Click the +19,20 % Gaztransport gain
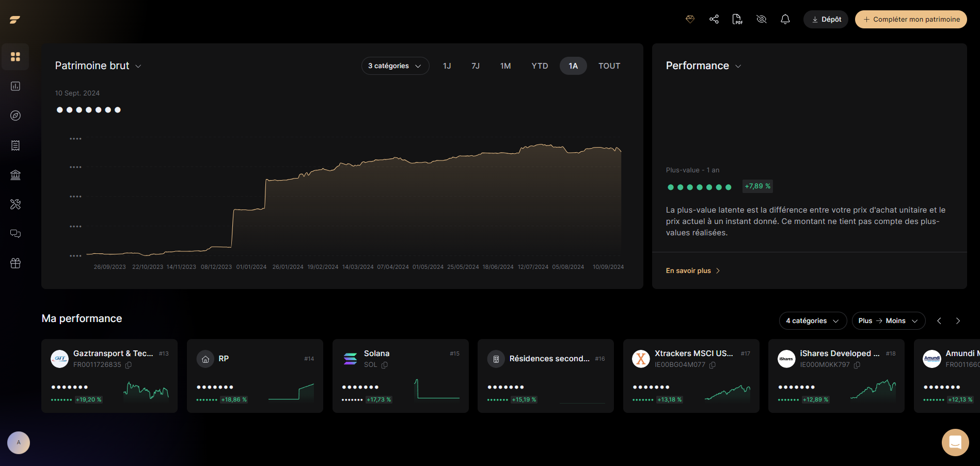This screenshot has height=466, width=980. (x=89, y=400)
